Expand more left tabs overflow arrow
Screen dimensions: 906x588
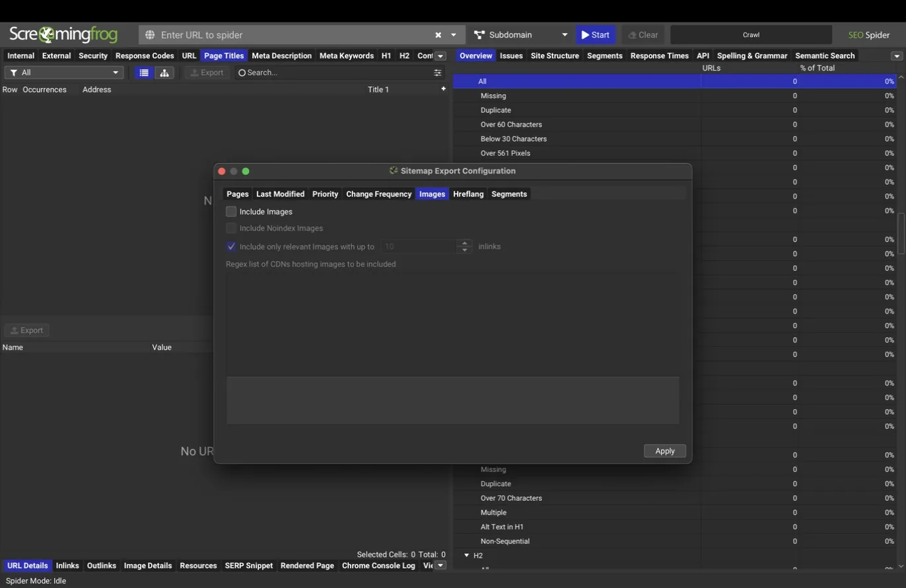pyautogui.click(x=440, y=56)
